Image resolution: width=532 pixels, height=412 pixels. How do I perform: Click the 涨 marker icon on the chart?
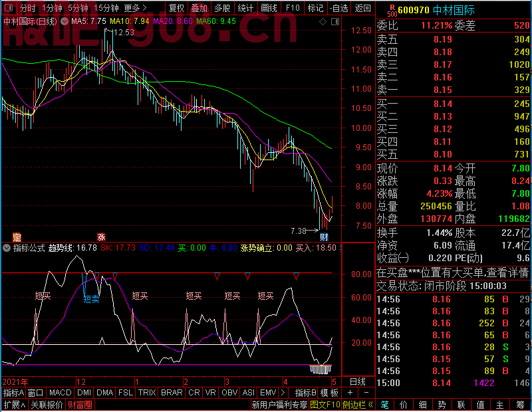101,237
